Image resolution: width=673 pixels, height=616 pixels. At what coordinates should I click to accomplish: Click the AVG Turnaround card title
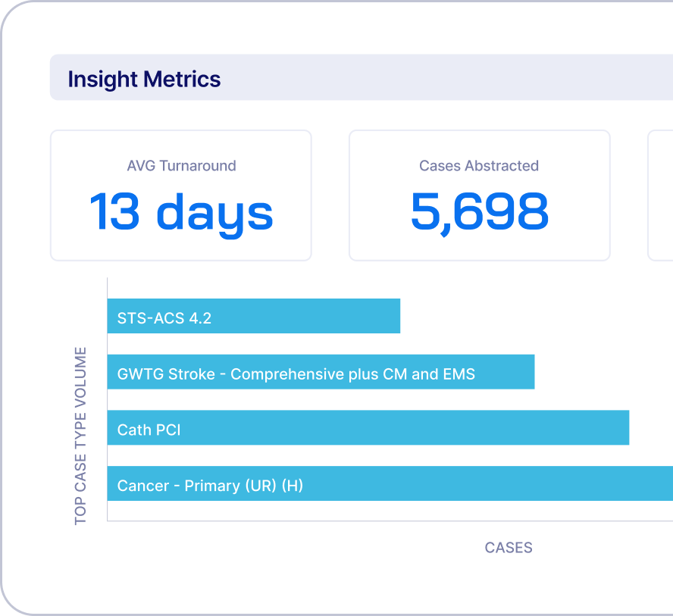tap(180, 165)
